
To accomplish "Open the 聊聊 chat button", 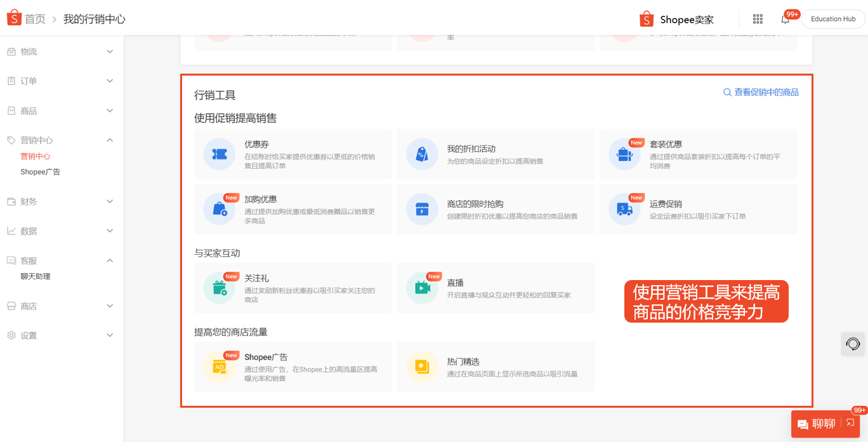I will point(817,424).
